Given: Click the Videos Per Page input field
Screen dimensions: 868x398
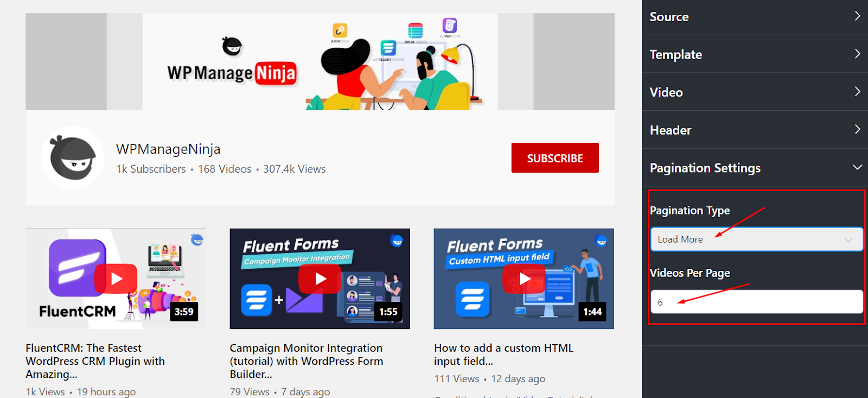Looking at the screenshot, I should [756, 302].
